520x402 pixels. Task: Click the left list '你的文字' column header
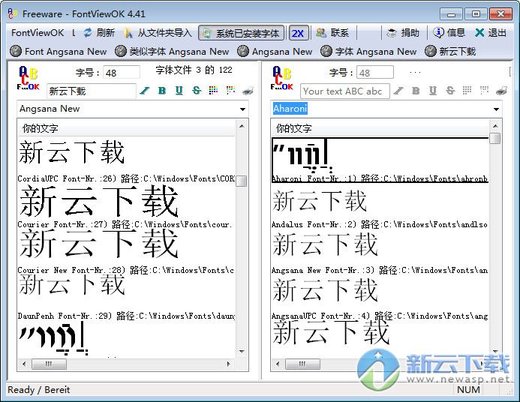tap(127, 128)
